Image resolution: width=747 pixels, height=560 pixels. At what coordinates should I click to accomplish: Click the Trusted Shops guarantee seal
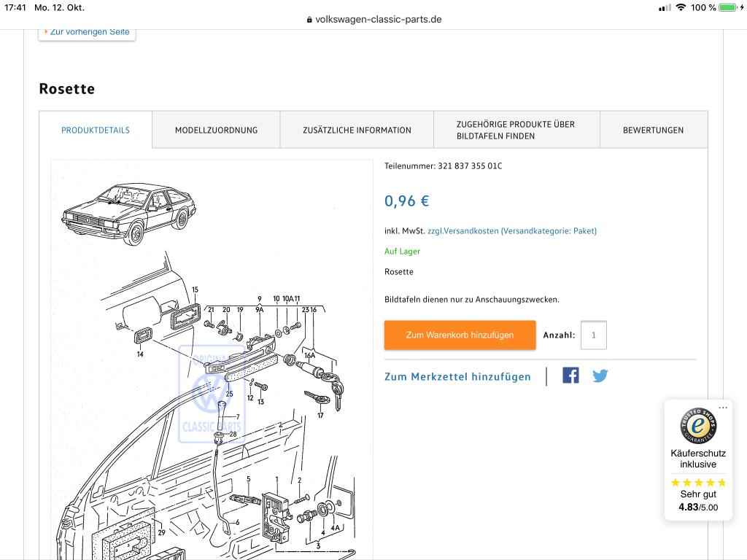pyautogui.click(x=698, y=426)
